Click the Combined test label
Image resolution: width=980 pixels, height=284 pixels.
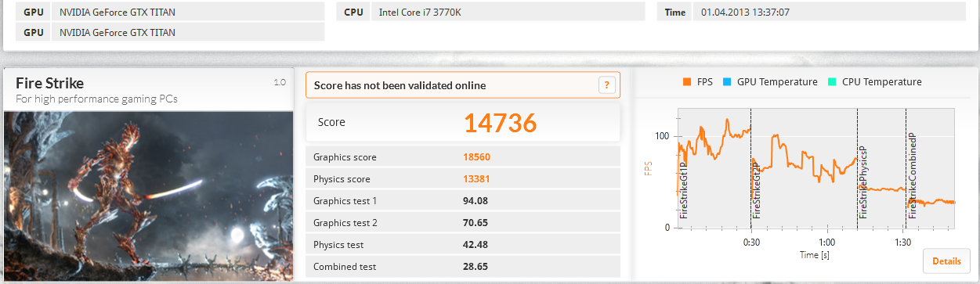click(x=345, y=267)
